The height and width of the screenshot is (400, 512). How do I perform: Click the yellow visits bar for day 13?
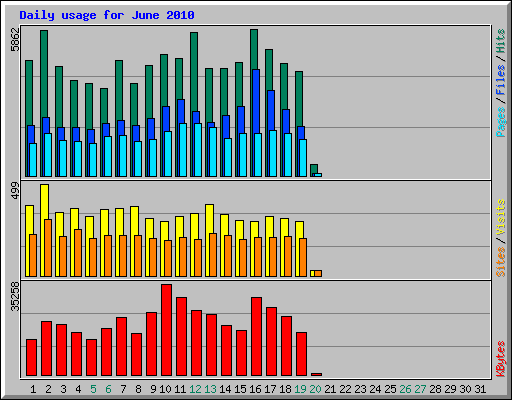[210, 219]
